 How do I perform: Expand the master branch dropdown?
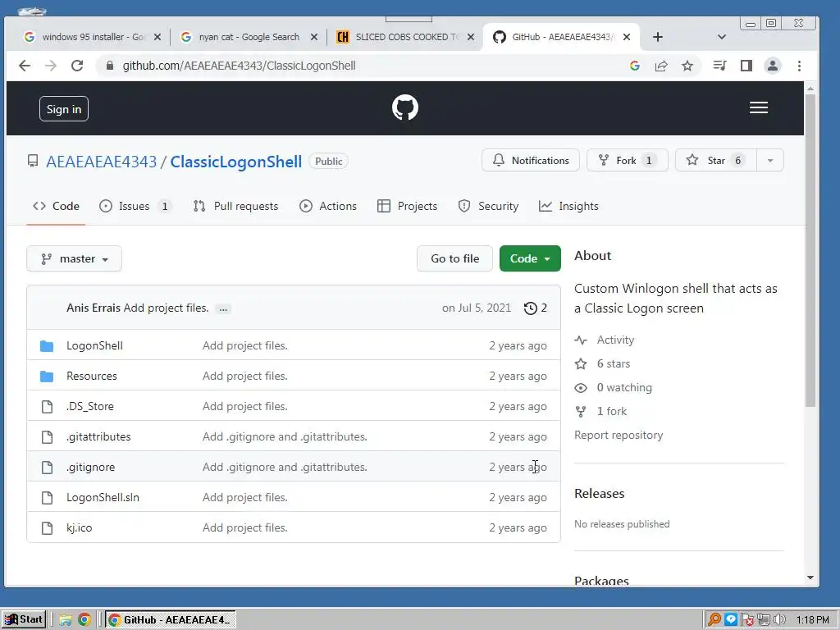(74, 258)
